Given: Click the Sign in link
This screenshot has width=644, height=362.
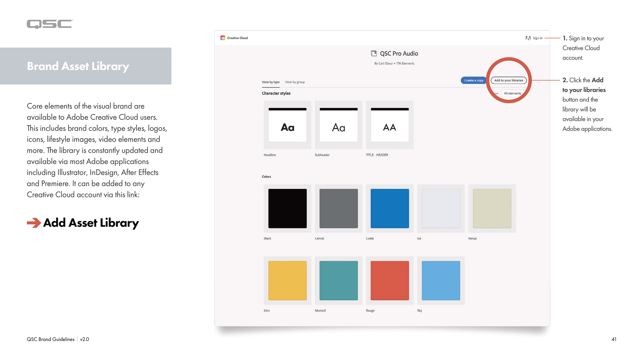Looking at the screenshot, I should coord(538,38).
